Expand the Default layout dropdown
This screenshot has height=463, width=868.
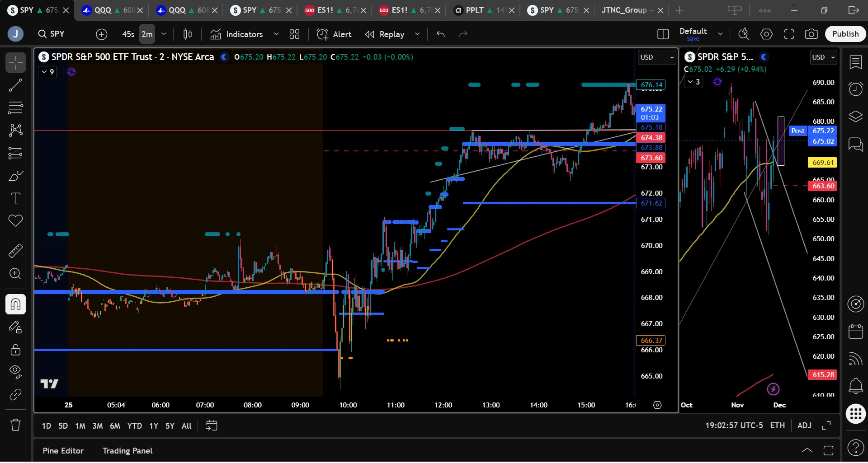[x=720, y=34]
